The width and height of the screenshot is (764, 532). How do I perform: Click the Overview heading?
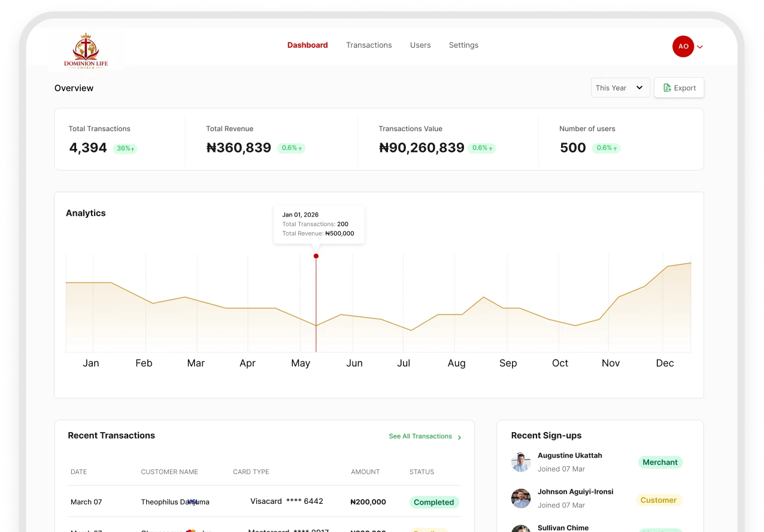74,88
